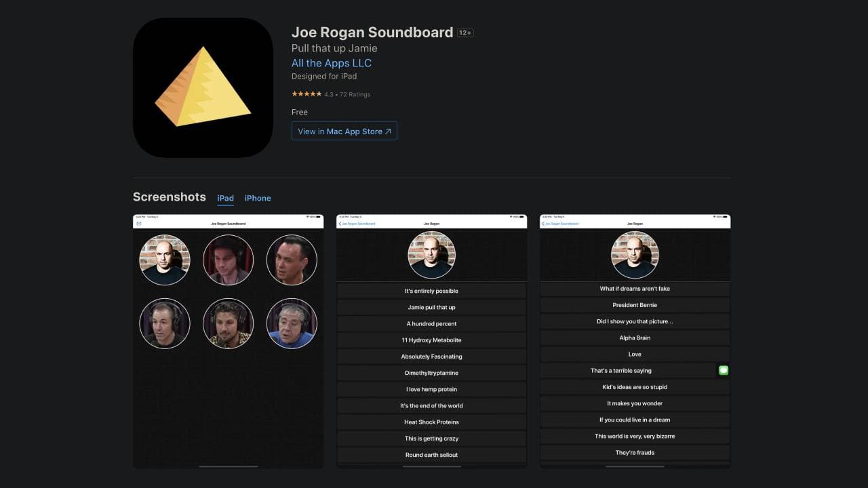Viewport: 868px width, 488px height.
Task: Tap the green iMessage icon beside "That's a terrible saying"
Action: (x=723, y=370)
